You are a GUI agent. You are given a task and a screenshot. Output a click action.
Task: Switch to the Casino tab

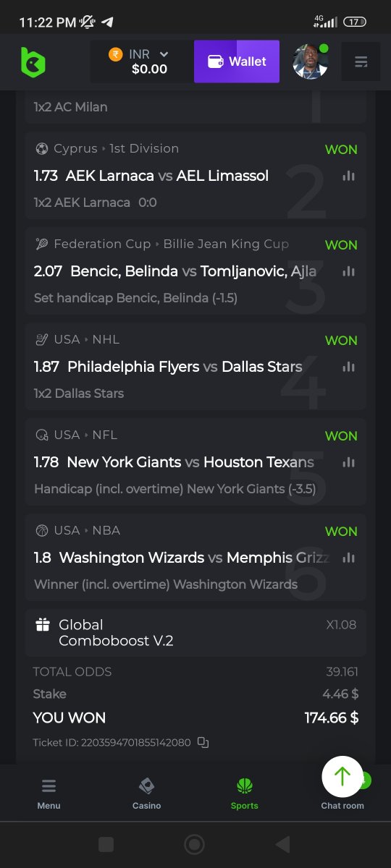point(146,793)
